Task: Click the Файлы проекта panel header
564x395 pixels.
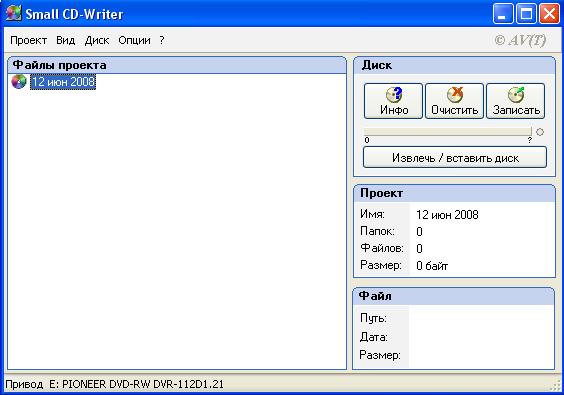Action: (177, 65)
